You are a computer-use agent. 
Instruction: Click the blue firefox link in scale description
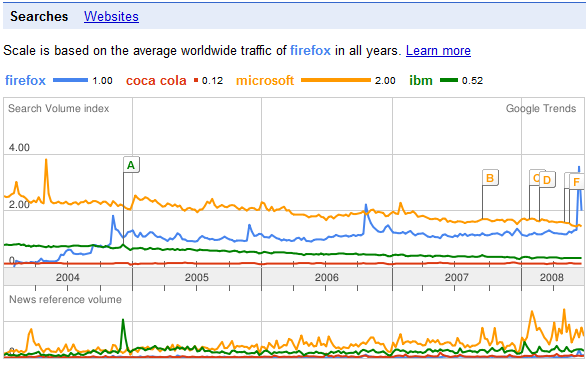click(310, 50)
